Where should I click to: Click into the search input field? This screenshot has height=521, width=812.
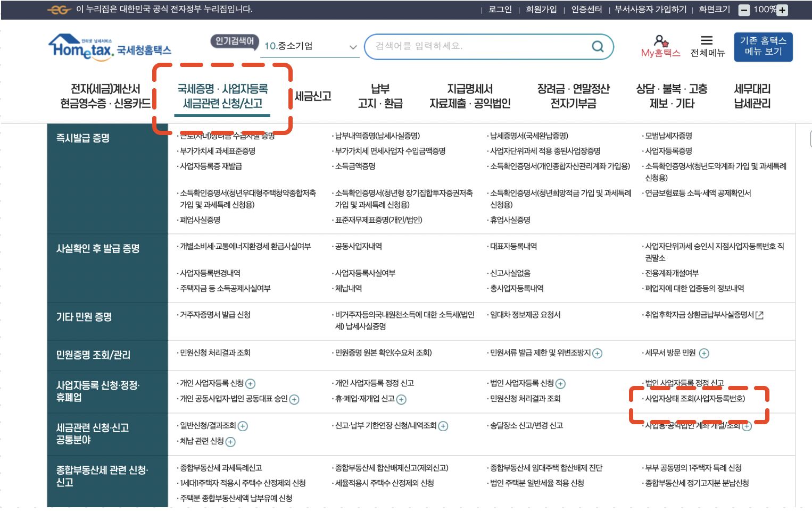(x=479, y=46)
